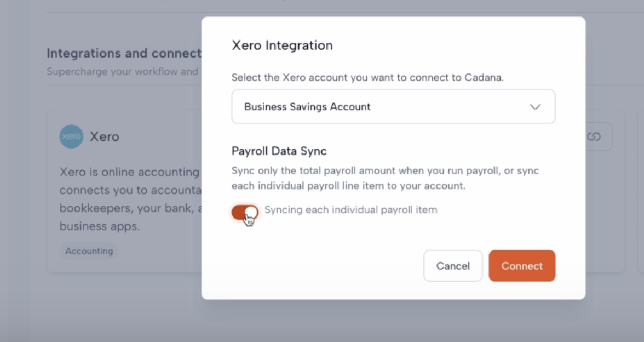Click the Payroll Data Sync heading
644x342 pixels.
[279, 151]
